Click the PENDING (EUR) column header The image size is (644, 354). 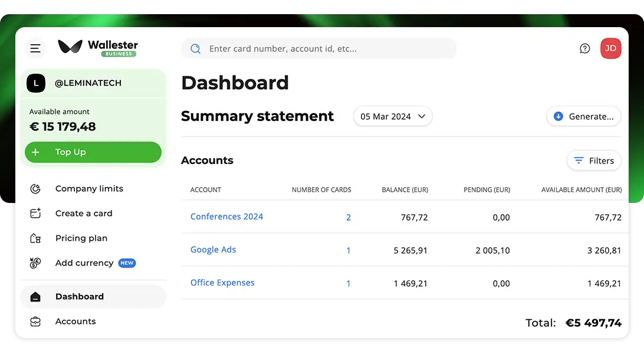click(x=487, y=190)
